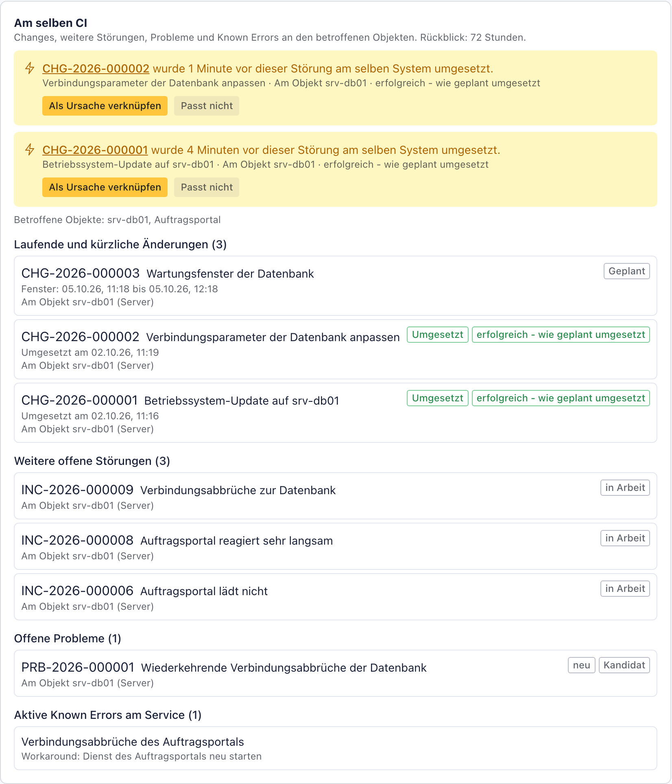The width and height of the screenshot is (672, 784).
Task: Dismiss the CHG-2026-000001 suggestion with Passt nicht
Action: 207,187
